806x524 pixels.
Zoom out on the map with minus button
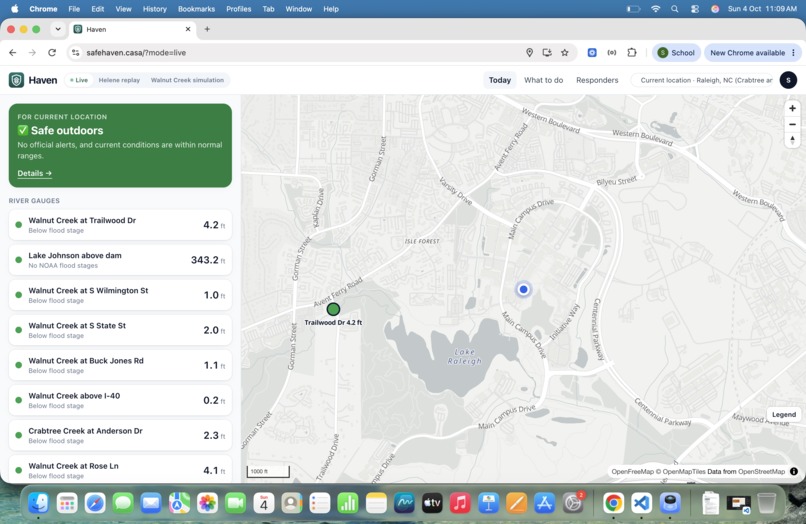point(792,124)
